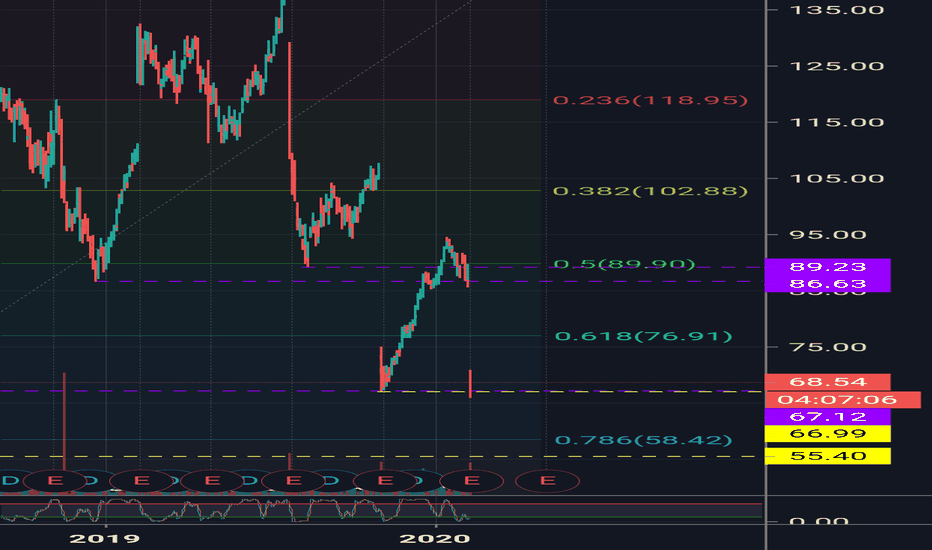Screen dimensions: 932x550
Task: Click the purple 89.23 price label
Action: (x=827, y=266)
